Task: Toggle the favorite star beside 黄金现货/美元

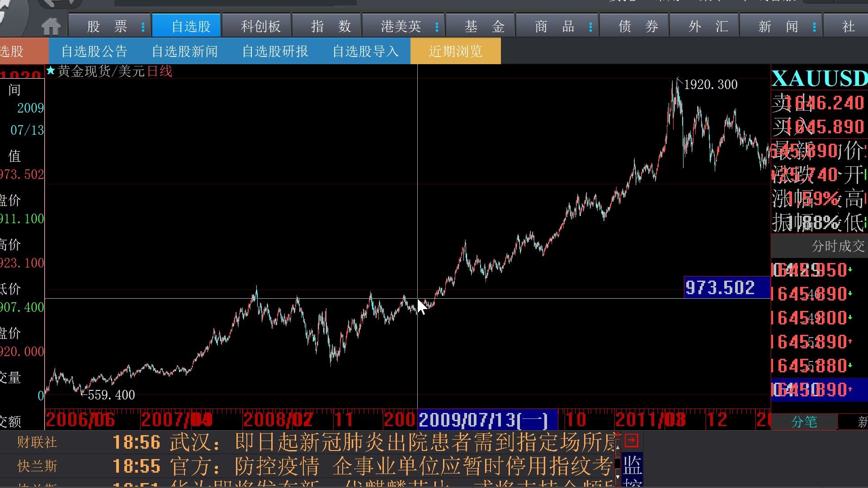Action: 51,70
